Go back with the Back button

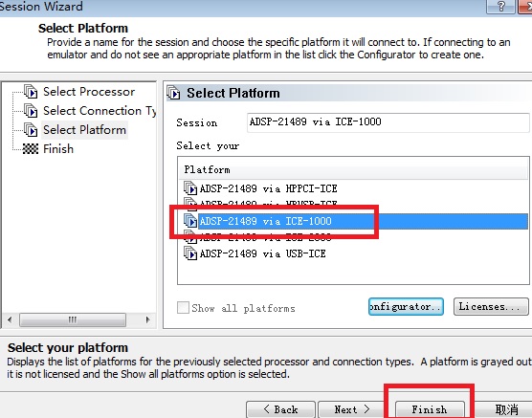coord(280,409)
